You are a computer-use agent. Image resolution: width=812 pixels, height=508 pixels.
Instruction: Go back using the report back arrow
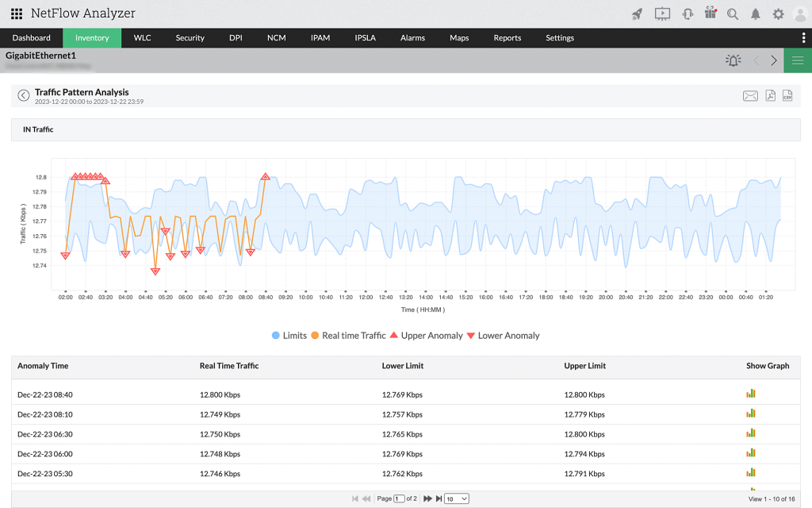coord(23,95)
